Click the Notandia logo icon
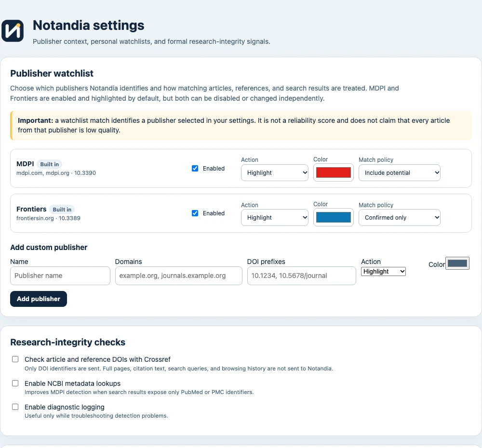 [x=13, y=31]
